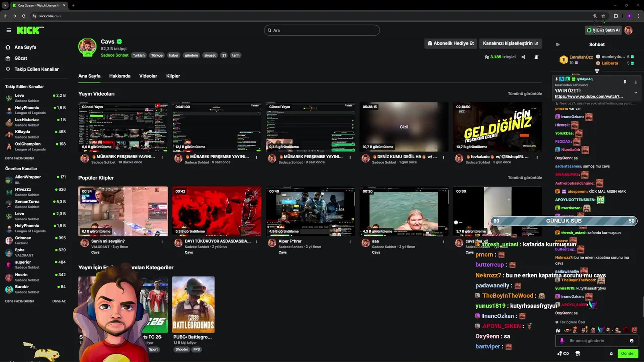Open the Sadece Sohbet category under Cavs
This screenshot has height=362, width=644.
pos(115,55)
